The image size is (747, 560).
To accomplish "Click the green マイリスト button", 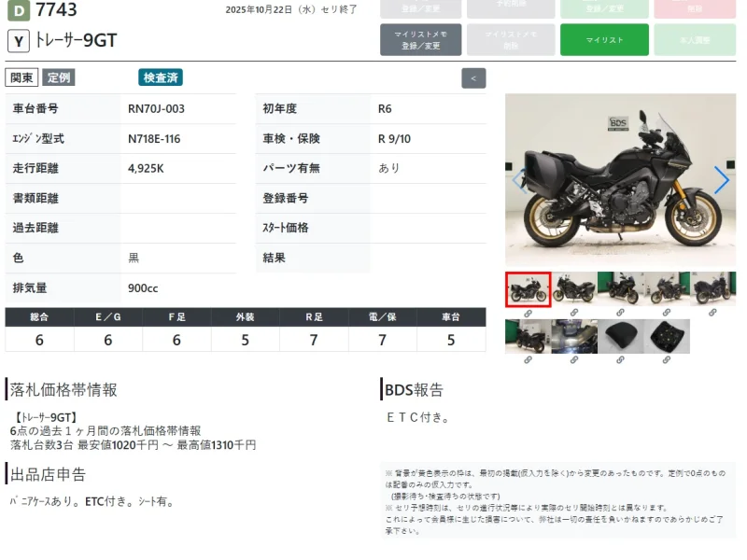I will 604,40.
